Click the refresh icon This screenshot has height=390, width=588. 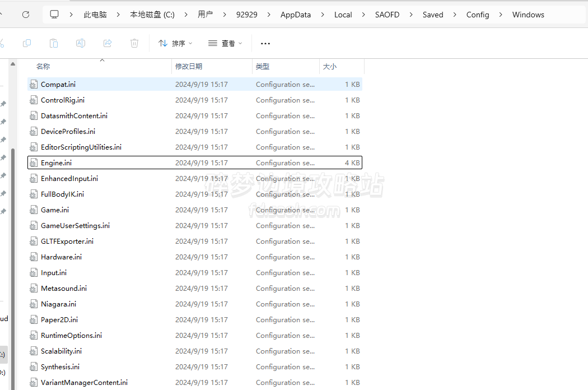coord(26,15)
